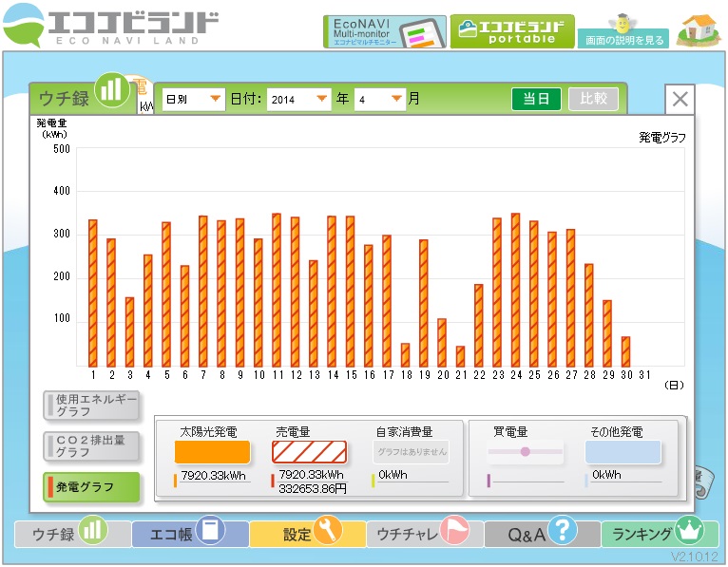Viewport: 728px width, 567px height.
Task: Click the bar for day 24
Action: (515, 290)
